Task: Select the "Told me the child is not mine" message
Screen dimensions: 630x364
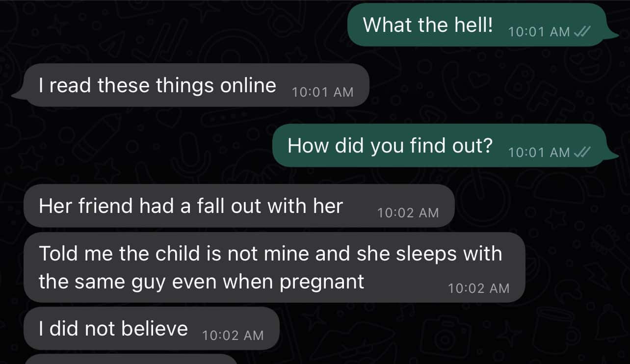Action: pyautogui.click(x=274, y=267)
